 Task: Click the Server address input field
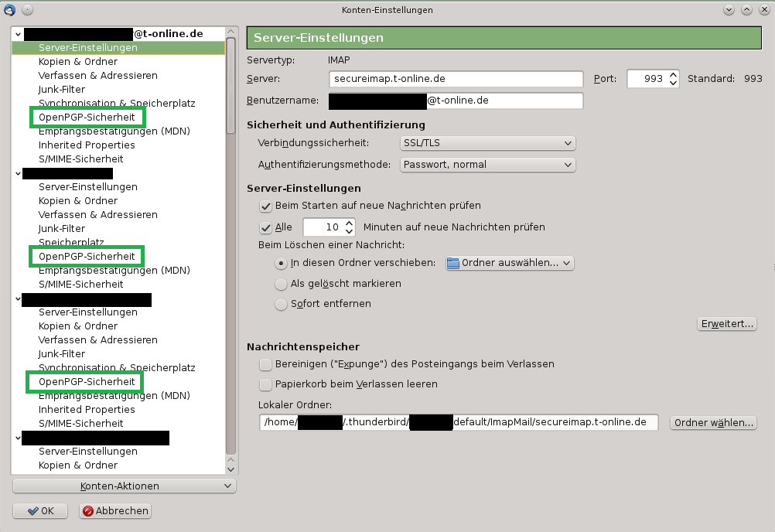tap(456, 79)
